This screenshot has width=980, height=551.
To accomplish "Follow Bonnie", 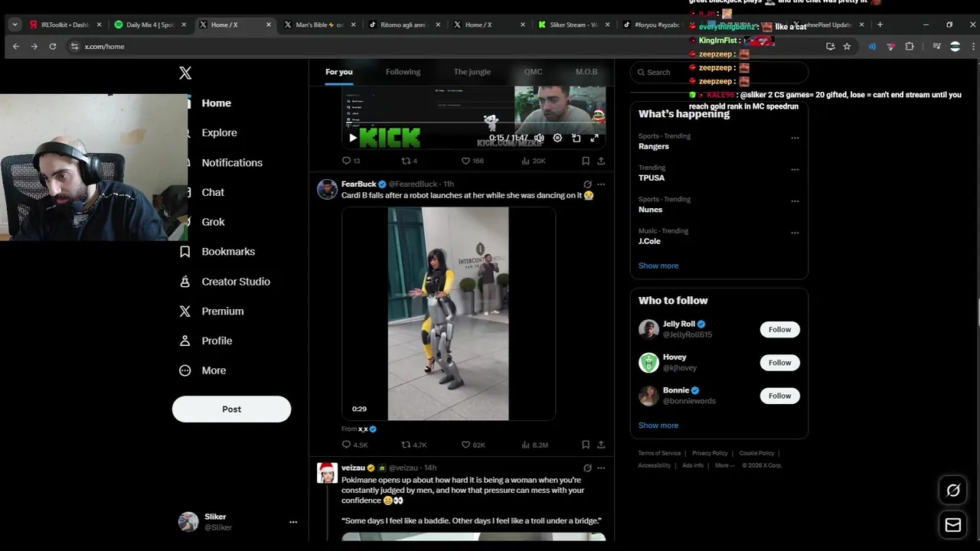I will tap(779, 396).
